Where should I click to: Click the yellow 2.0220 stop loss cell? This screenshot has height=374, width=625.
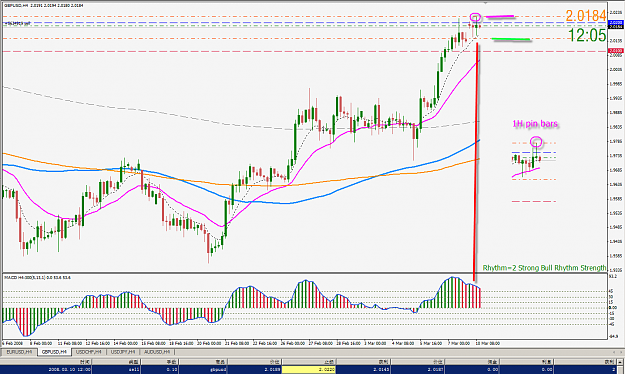click(309, 370)
